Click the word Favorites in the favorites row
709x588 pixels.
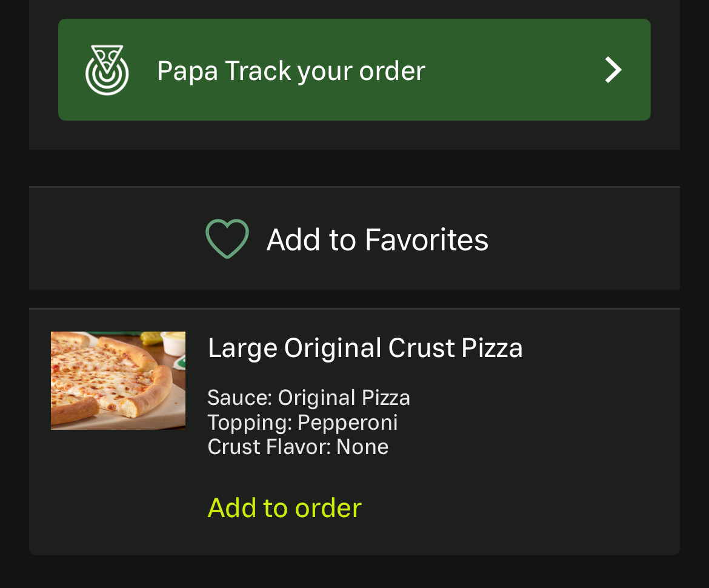(426, 239)
